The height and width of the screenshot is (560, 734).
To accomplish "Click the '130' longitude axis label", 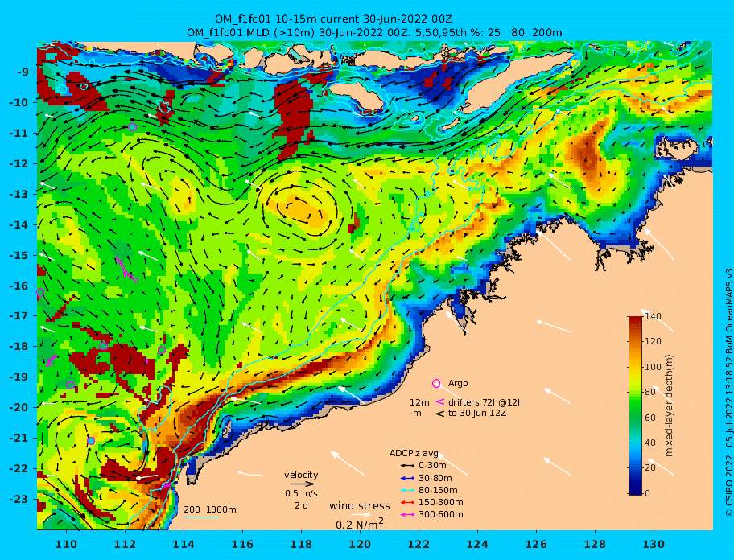I will pos(654,545).
